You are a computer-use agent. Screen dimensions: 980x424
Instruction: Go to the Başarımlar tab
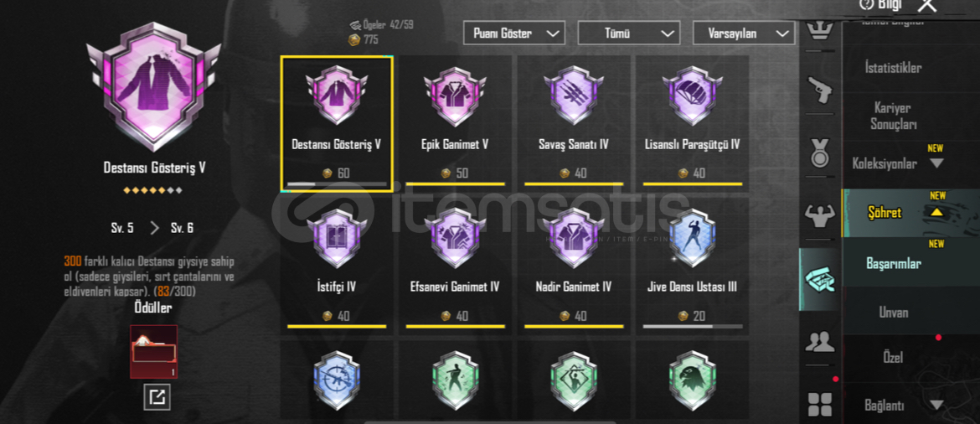click(x=894, y=263)
